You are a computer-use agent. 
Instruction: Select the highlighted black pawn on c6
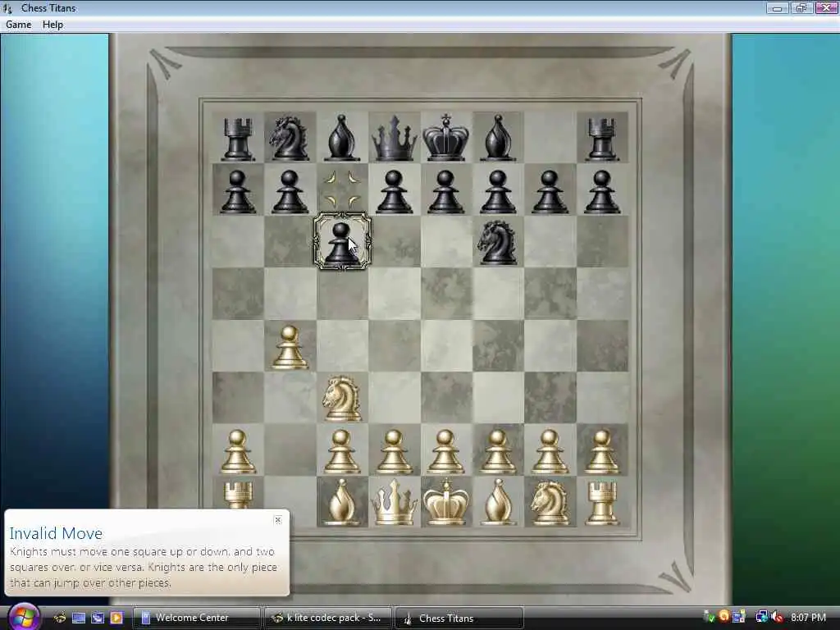pyautogui.click(x=342, y=241)
